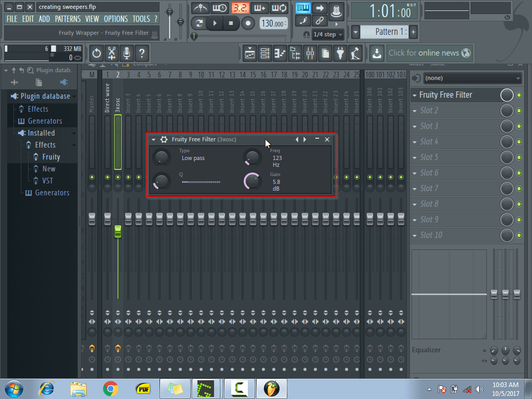The height and width of the screenshot is (399, 532).
Task: Select next preset arrow in Fruity Free Filter
Action: pyautogui.click(x=304, y=139)
